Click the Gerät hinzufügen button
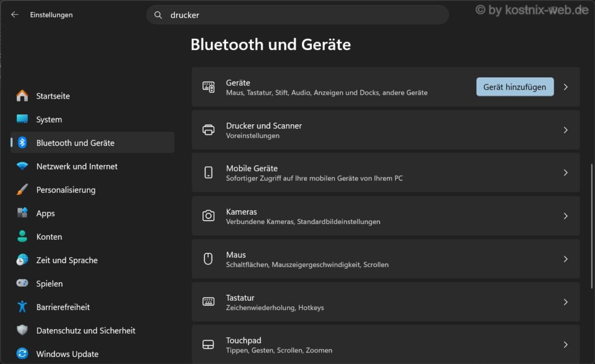595x364 pixels. 515,87
